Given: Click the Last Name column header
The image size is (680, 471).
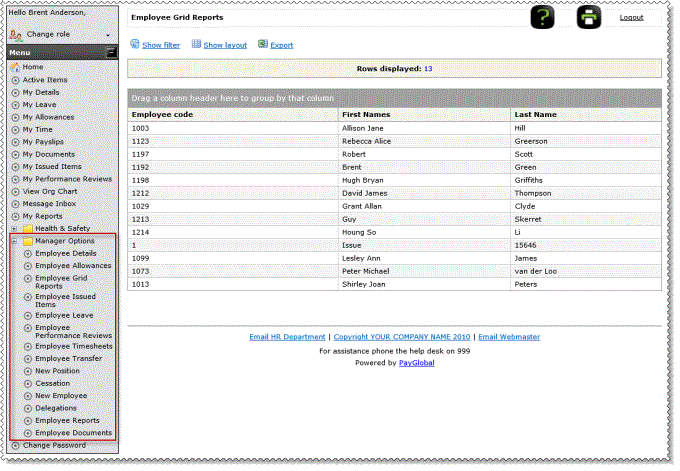Looking at the screenshot, I should pyautogui.click(x=535, y=115).
